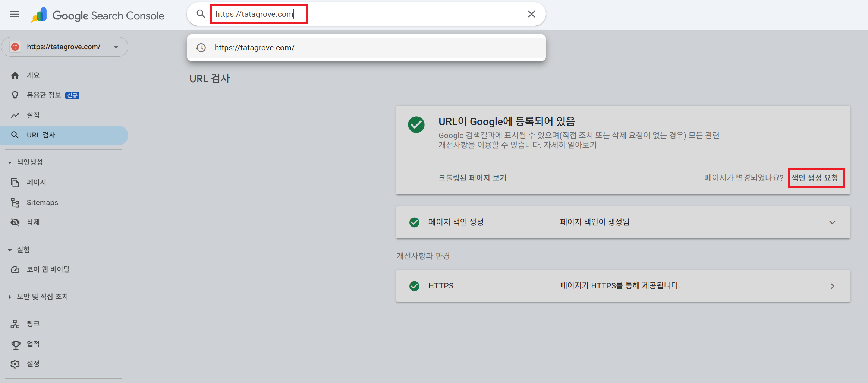Click the trend line icon beside 실적
This screenshot has width=868, height=383.
click(15, 115)
